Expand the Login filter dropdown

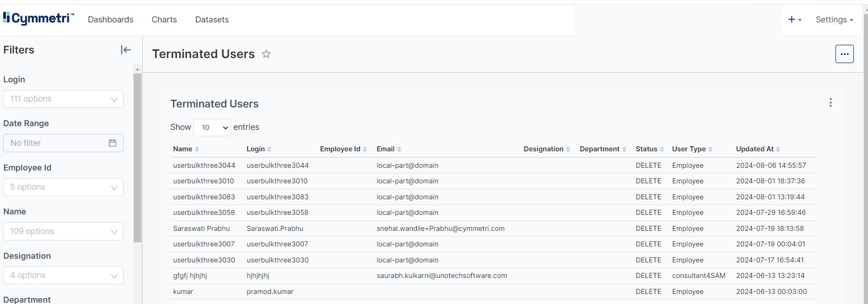(63, 99)
